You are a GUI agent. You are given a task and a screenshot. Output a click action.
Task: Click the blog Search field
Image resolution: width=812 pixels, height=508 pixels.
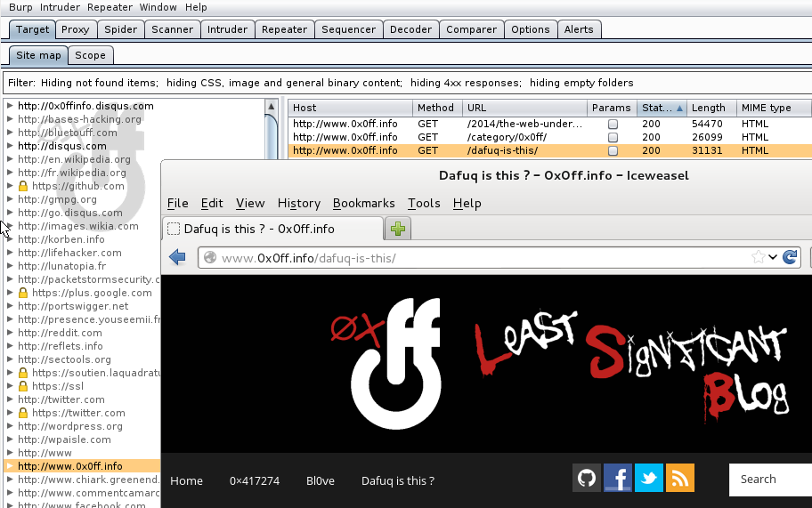(x=770, y=480)
